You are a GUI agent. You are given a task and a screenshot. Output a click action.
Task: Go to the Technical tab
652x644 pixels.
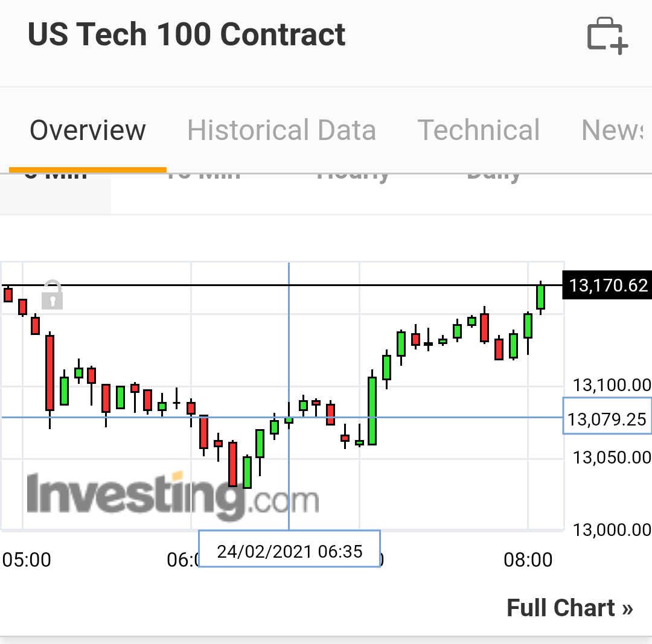[479, 130]
